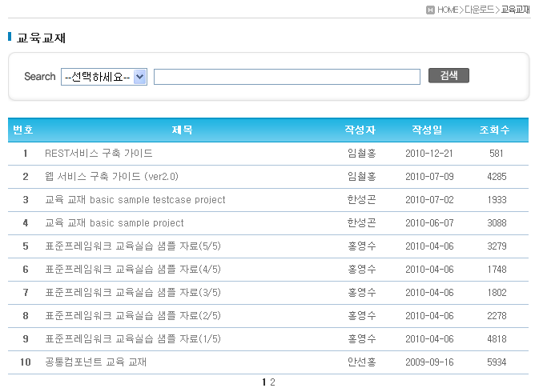Open 웹 서비스 구축 가이드 (ver2.0)
The image size is (539, 392).
(111, 177)
